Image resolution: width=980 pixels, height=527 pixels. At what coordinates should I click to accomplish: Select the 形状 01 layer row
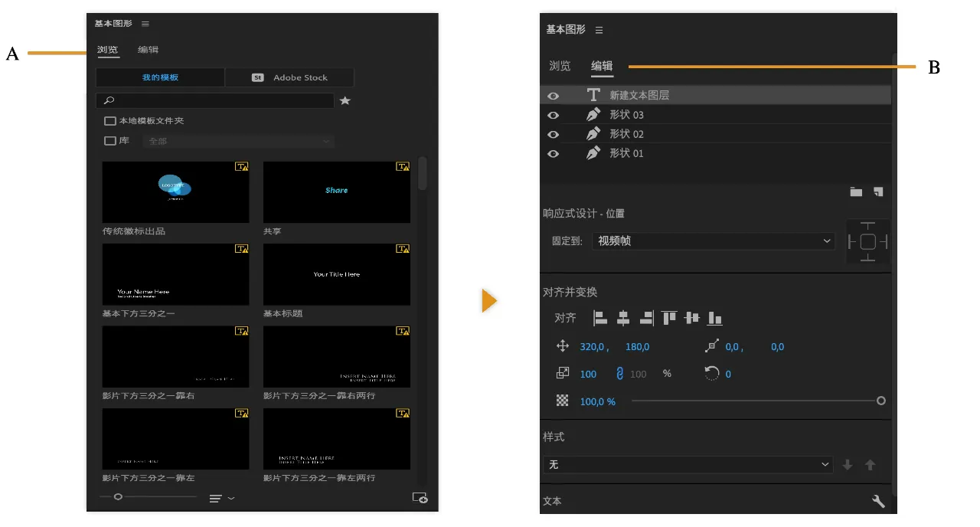[x=715, y=153]
